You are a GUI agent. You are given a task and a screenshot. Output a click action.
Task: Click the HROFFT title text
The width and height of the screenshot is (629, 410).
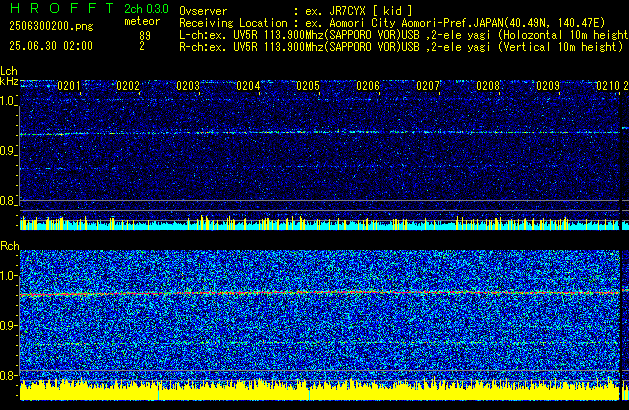coord(62,8)
